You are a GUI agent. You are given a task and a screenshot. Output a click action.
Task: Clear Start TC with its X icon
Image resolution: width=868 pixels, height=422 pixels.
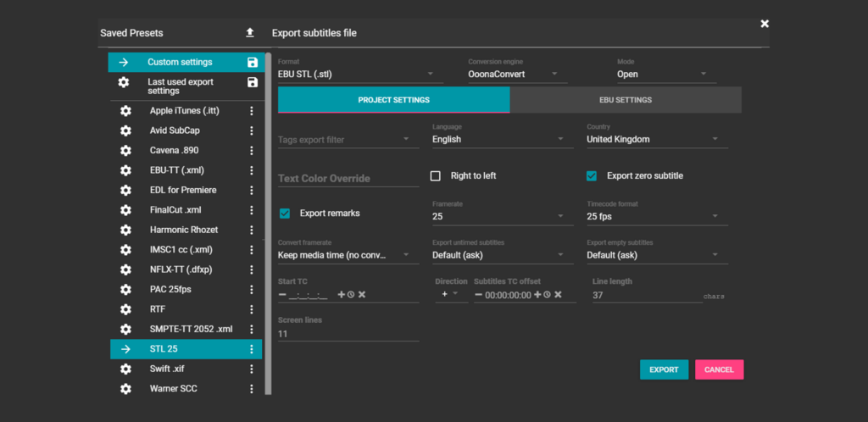[361, 295]
